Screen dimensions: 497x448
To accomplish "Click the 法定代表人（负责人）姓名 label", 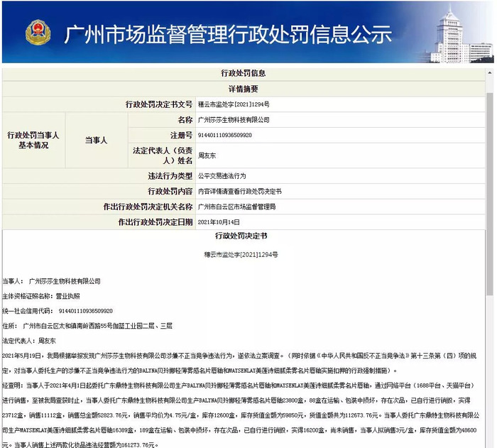I will point(163,155).
